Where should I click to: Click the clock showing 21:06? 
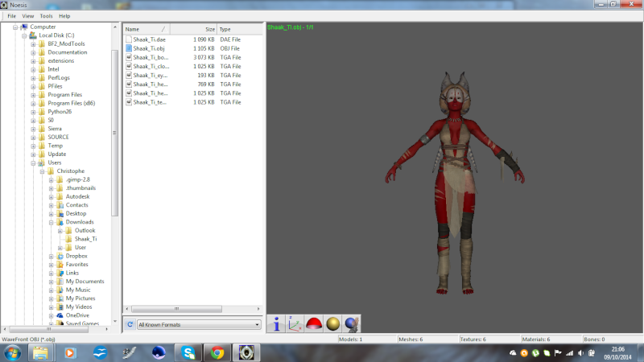[x=617, y=349]
